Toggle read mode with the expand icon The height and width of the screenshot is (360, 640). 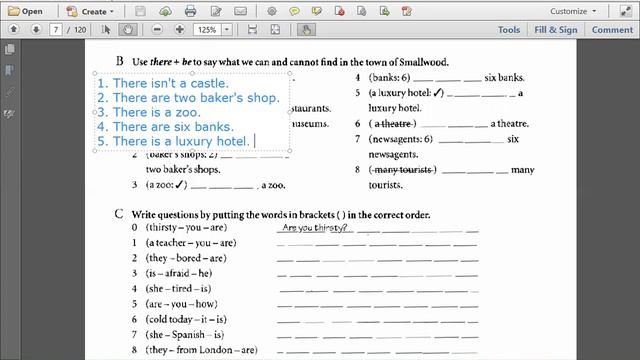(x=626, y=11)
